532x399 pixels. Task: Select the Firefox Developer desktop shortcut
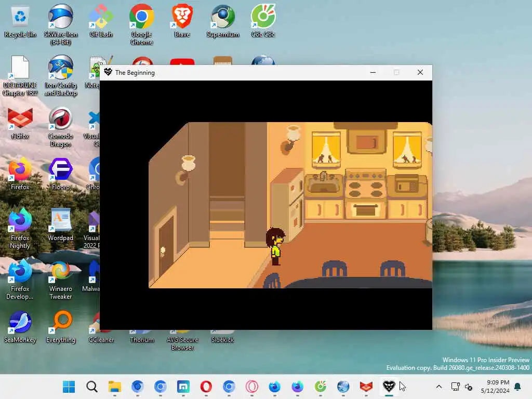pos(20,280)
